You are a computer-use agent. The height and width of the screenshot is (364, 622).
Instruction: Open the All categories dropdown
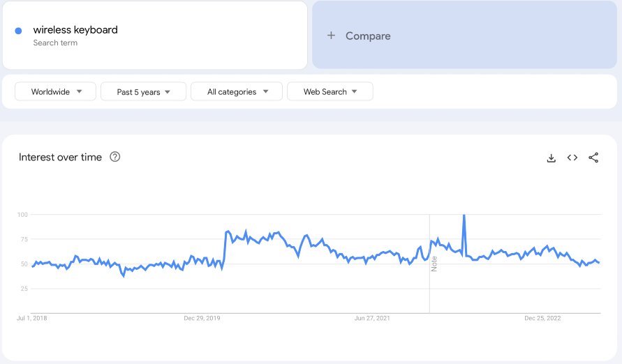pyautogui.click(x=237, y=91)
